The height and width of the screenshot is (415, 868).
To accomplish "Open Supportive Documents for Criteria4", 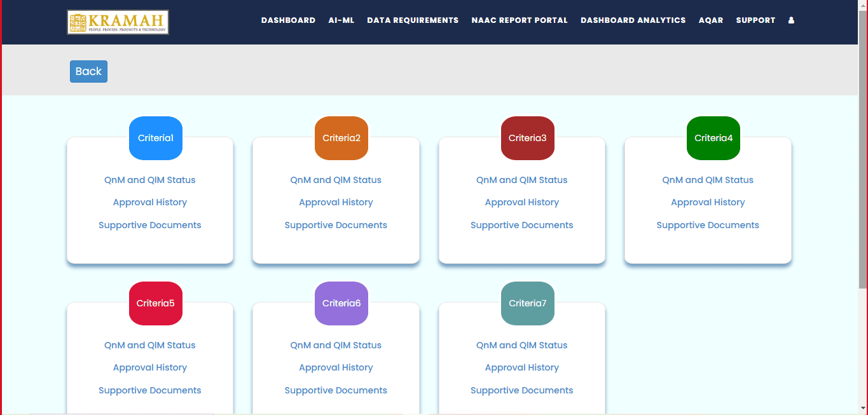I will coord(708,225).
